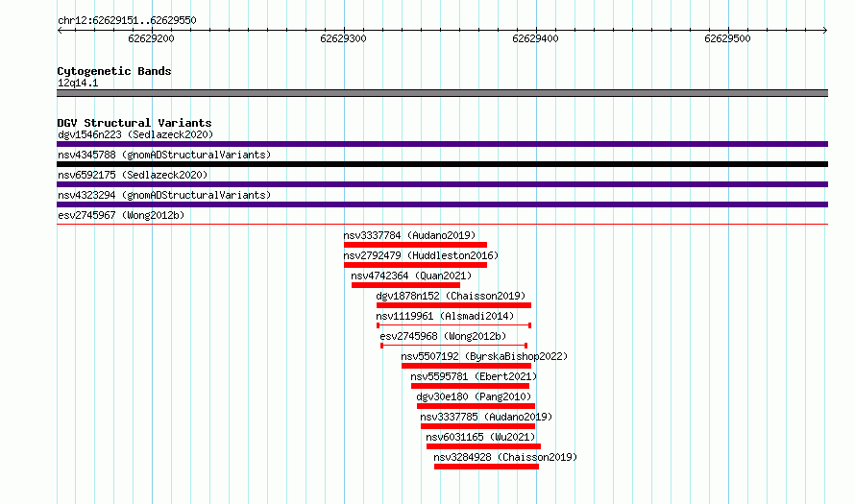The width and height of the screenshot is (855, 504).
Task: Select the nsv6592175 purple variant bar
Action: click(442, 184)
